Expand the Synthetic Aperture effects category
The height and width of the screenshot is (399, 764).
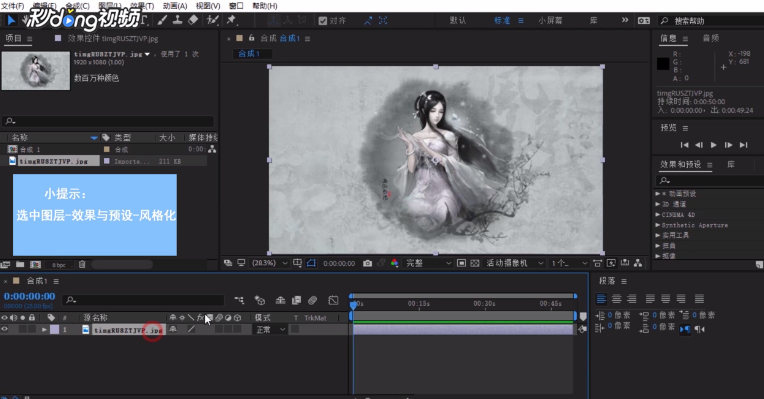tap(658, 225)
